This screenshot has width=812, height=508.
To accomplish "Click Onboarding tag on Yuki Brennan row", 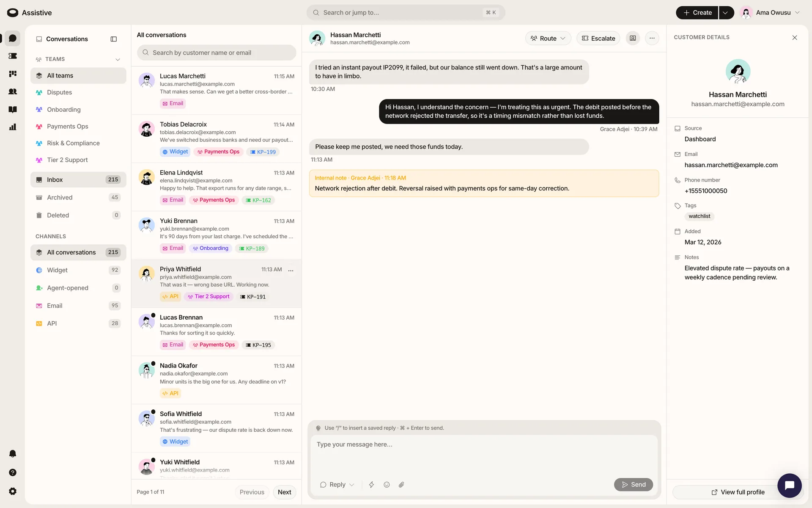I will tap(211, 248).
